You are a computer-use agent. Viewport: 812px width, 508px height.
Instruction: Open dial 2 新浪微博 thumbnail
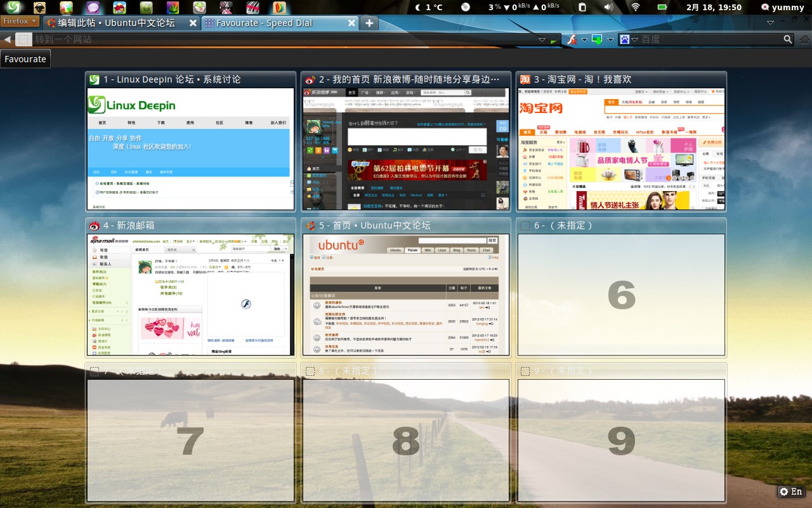tap(406, 149)
